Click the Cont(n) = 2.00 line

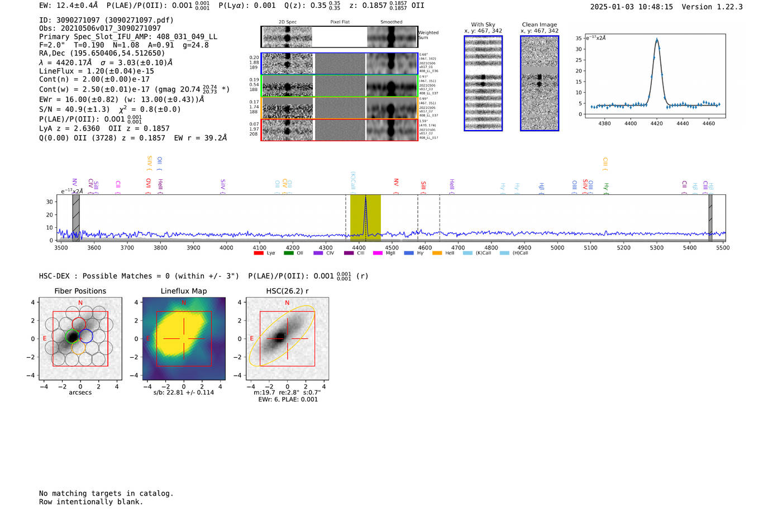(94, 79)
